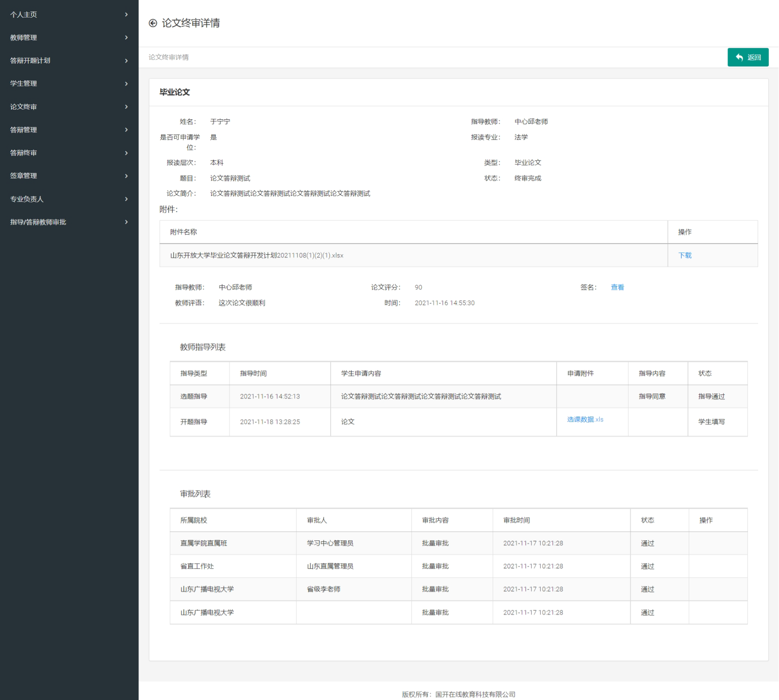Open the 答辩开题计划 sidebar menu
The image size is (779, 700).
69,61
